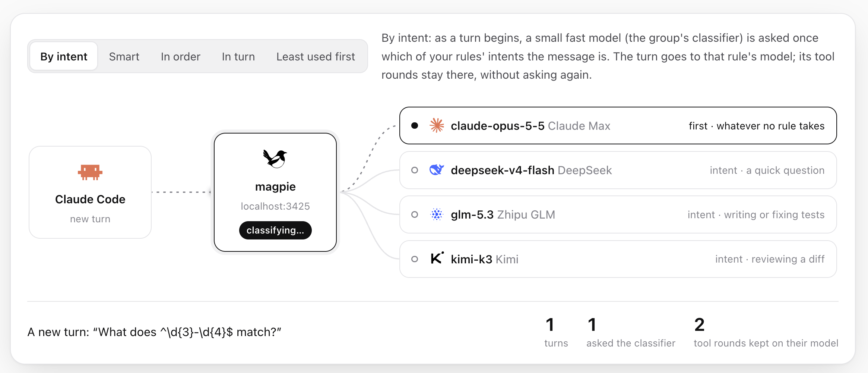Screen dimensions: 868x373
Task: Click the Kimi K logo icon
Action: coord(437,258)
